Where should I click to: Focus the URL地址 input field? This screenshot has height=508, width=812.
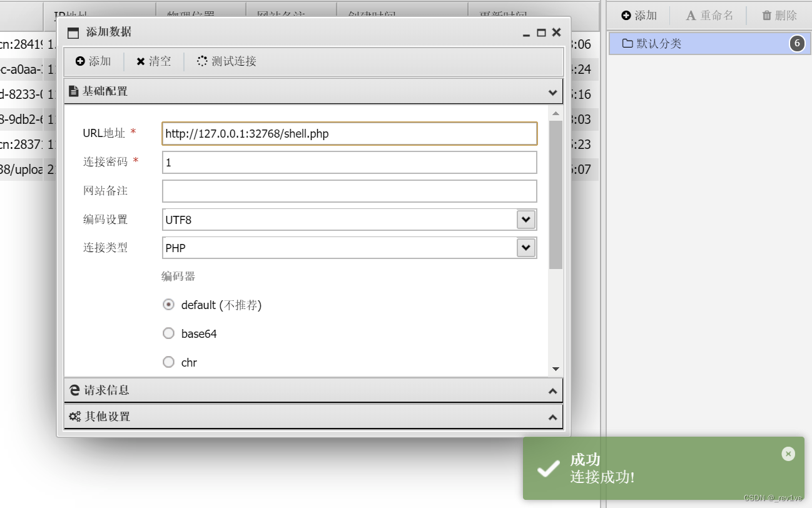click(x=349, y=134)
